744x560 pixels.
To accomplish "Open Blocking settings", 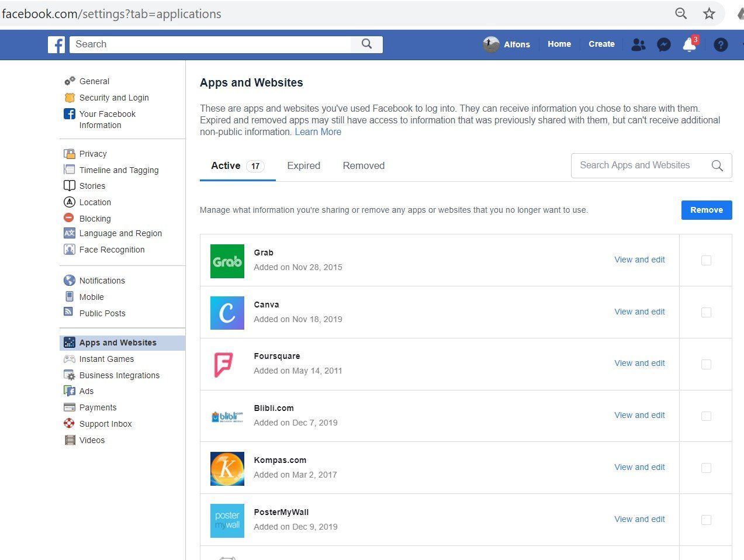I will point(95,219).
